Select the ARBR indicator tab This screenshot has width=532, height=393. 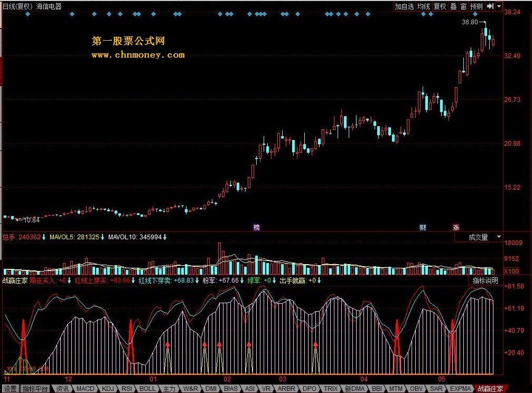point(286,389)
